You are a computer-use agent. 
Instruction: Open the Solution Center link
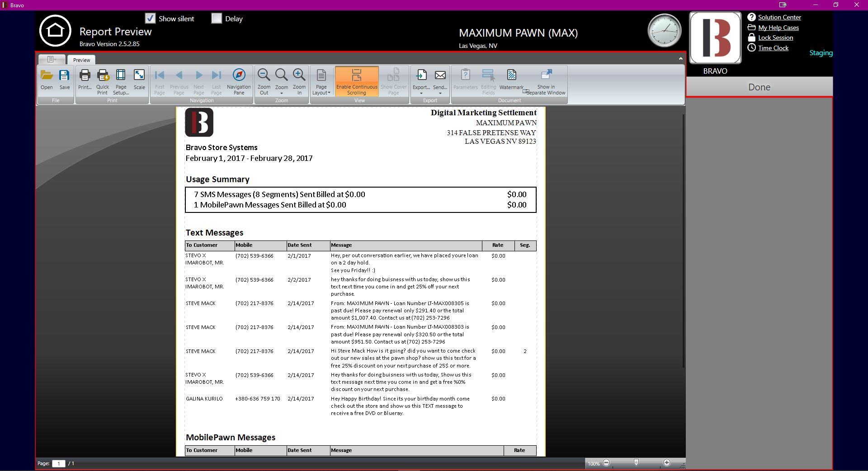[779, 17]
